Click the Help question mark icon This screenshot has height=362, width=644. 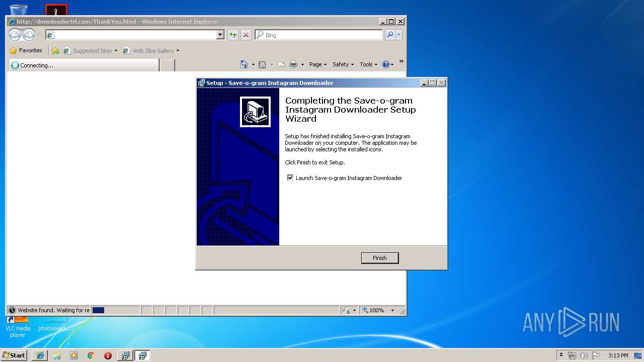pos(386,64)
